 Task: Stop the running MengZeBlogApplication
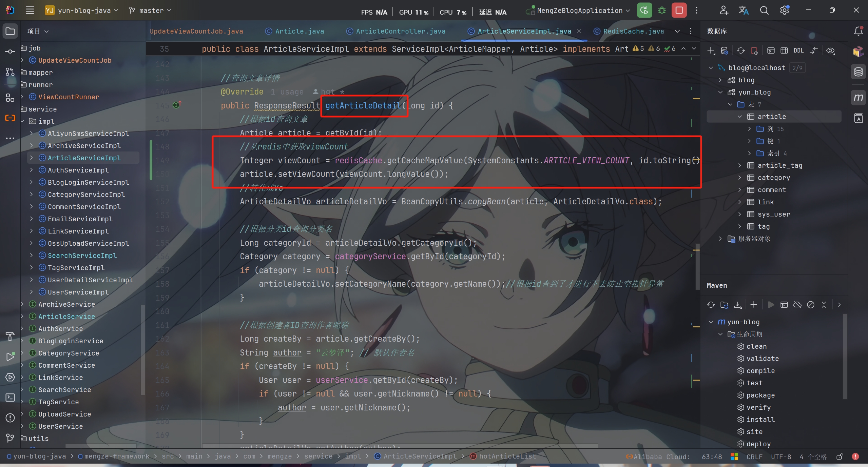tap(679, 11)
